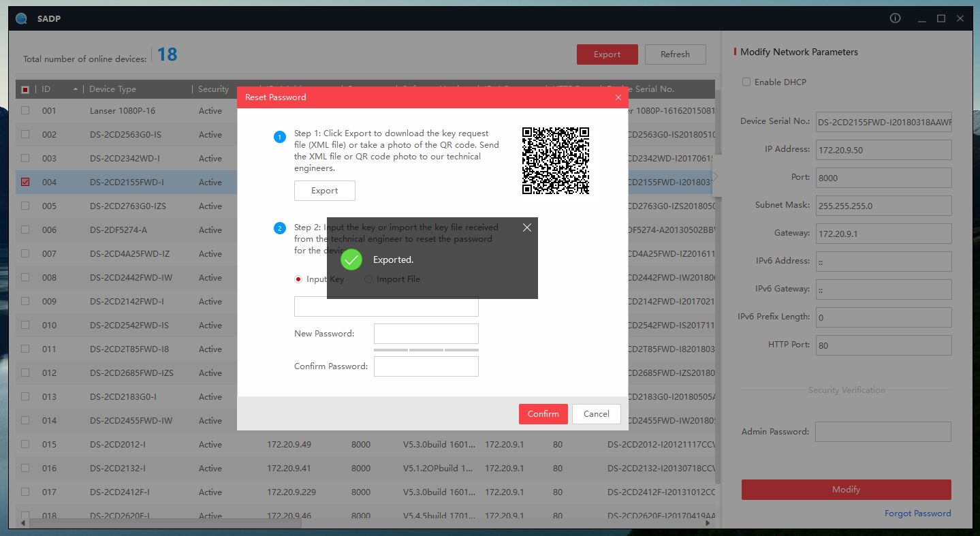Image resolution: width=980 pixels, height=536 pixels.
Task: Collapse the side panel arrow handle
Action: 716,176
